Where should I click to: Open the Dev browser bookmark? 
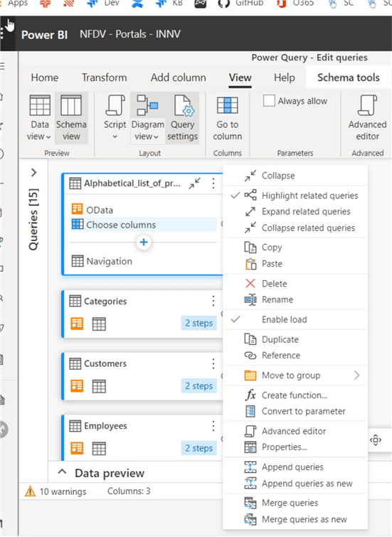click(102, 3)
